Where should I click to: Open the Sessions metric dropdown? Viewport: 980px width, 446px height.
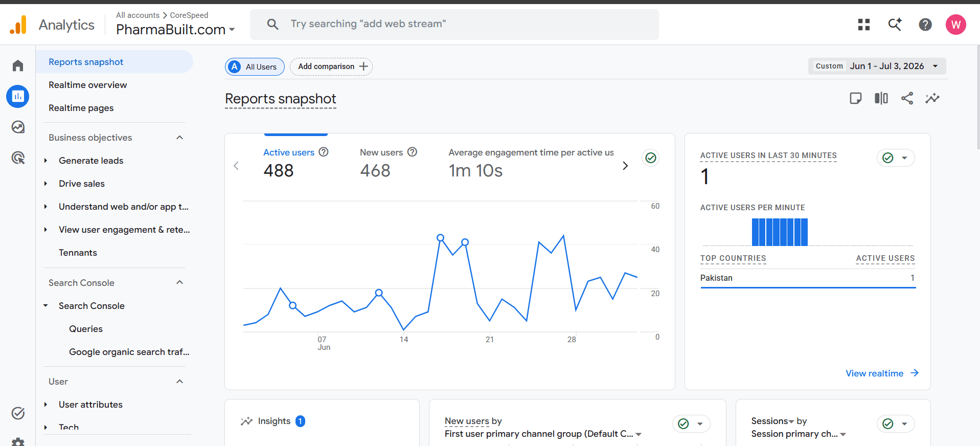[773, 421]
